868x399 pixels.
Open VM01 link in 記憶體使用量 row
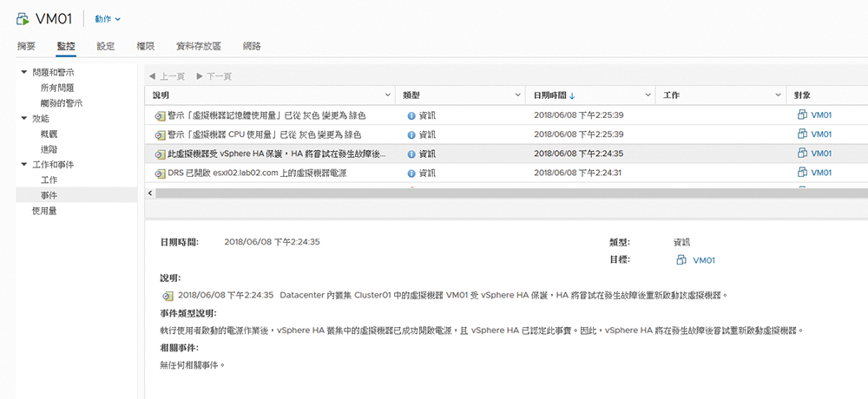tap(821, 115)
